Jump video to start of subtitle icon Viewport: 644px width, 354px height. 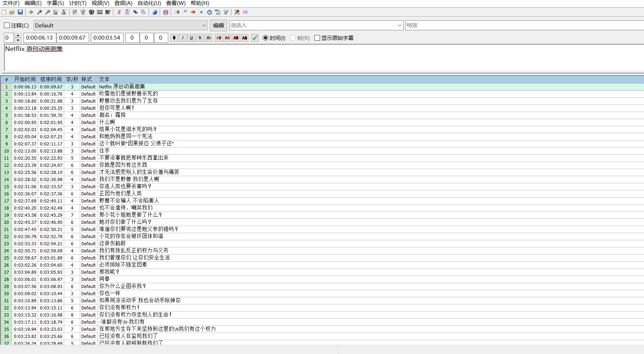click(x=56, y=12)
